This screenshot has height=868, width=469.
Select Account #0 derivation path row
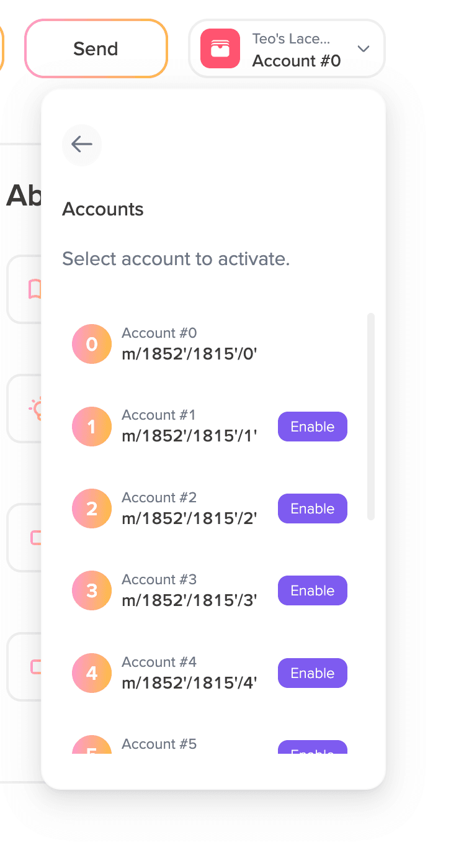coord(189,355)
